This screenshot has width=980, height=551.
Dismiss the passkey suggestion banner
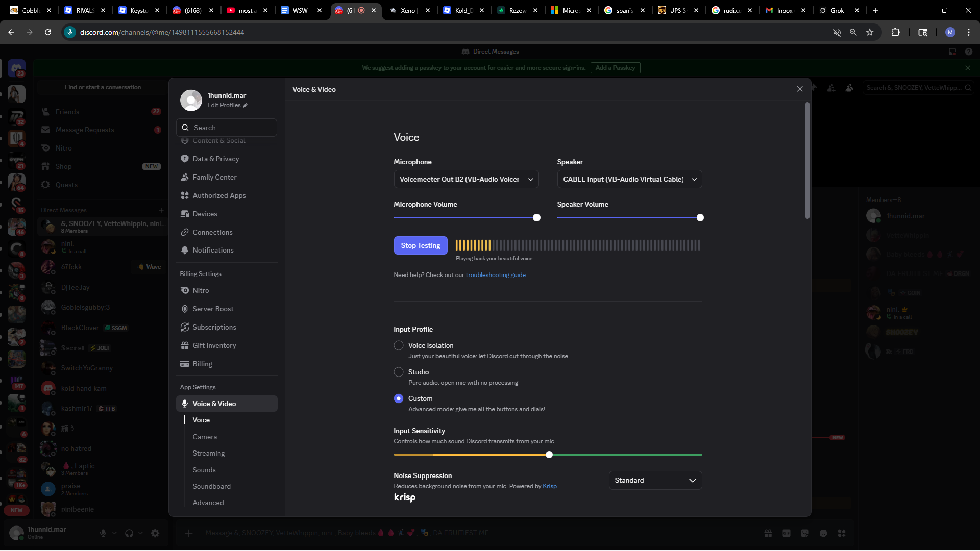tap(968, 68)
